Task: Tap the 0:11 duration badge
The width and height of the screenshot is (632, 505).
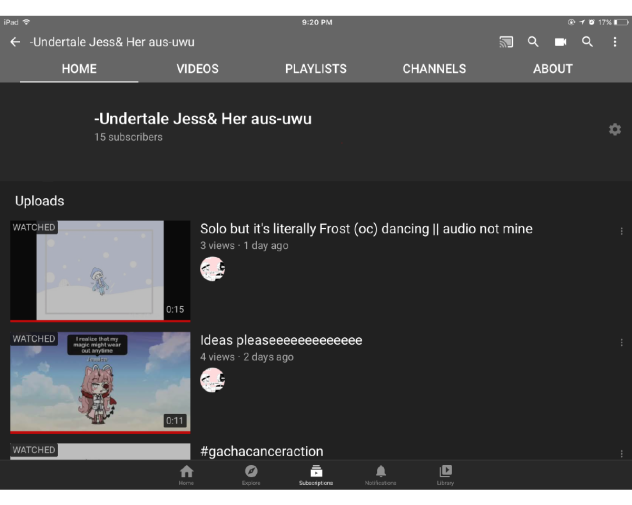Action: pyautogui.click(x=175, y=421)
